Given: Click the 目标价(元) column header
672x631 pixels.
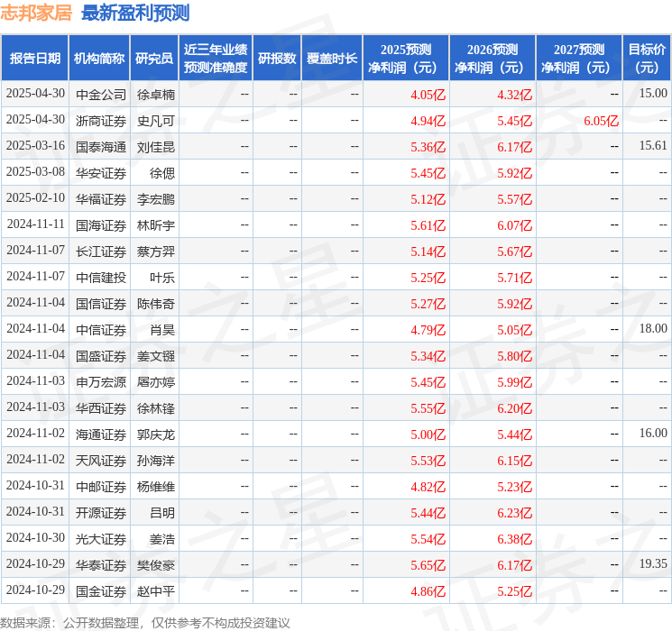Looking at the screenshot, I should coord(647,59).
